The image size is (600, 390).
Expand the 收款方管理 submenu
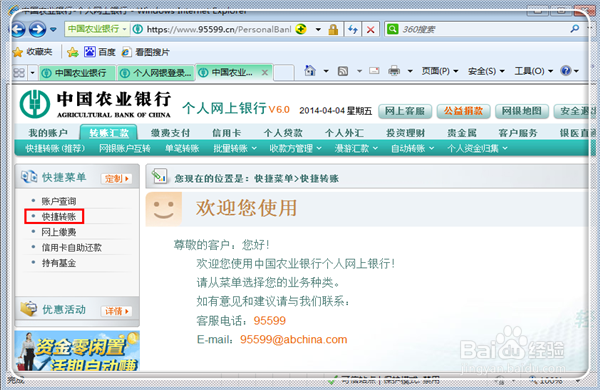point(295,148)
